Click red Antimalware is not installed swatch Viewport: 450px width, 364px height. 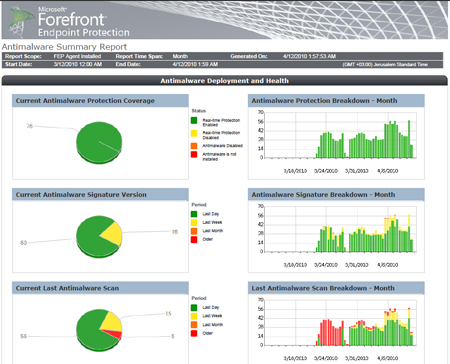coord(194,154)
